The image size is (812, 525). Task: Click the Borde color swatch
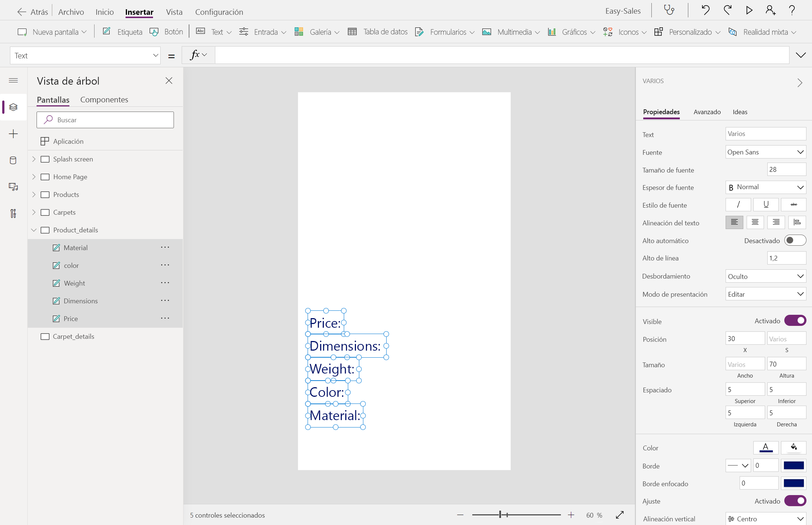pyautogui.click(x=794, y=466)
